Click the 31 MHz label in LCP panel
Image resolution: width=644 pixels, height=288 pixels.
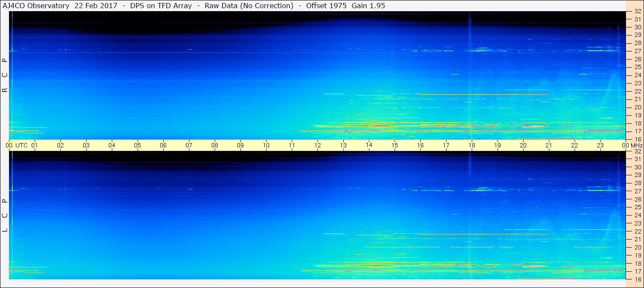(638, 159)
